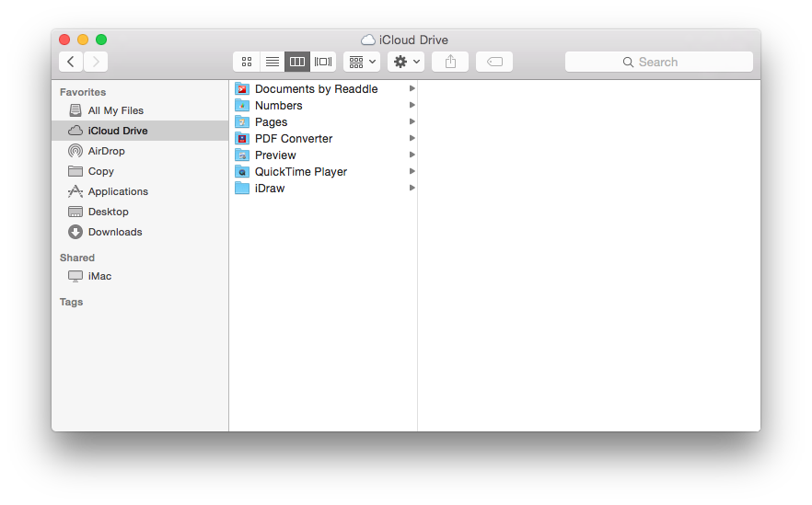Screen dimensions: 812x505
Task: Click the Favorites section header
Action: pyautogui.click(x=83, y=92)
